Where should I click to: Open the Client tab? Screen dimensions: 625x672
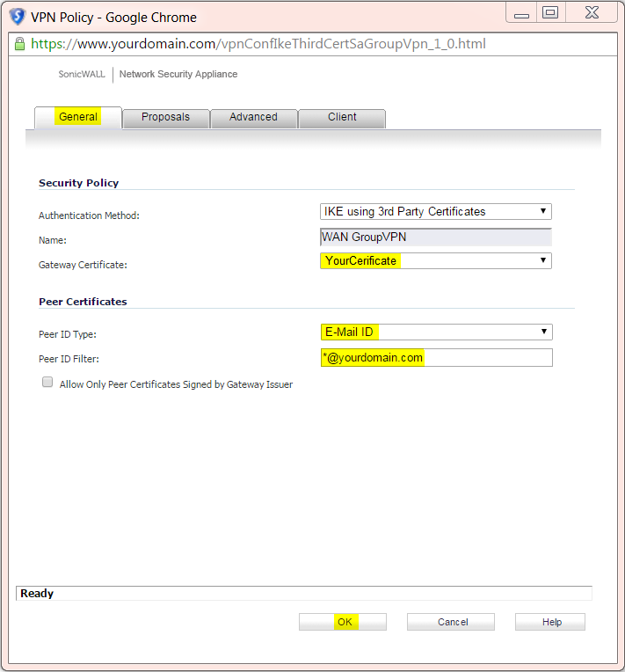tap(342, 118)
